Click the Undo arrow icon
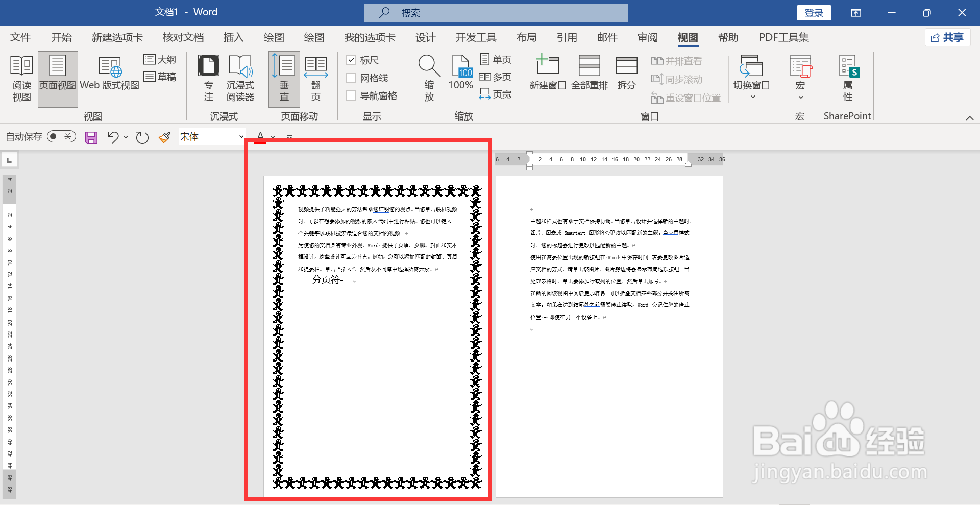Viewport: 980px width, 505px height. (x=113, y=137)
